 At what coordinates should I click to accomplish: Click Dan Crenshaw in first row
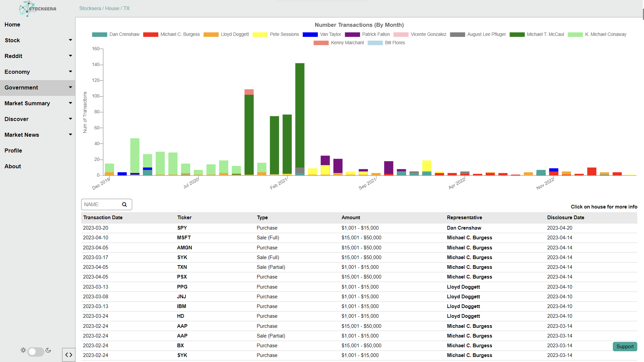[464, 228]
